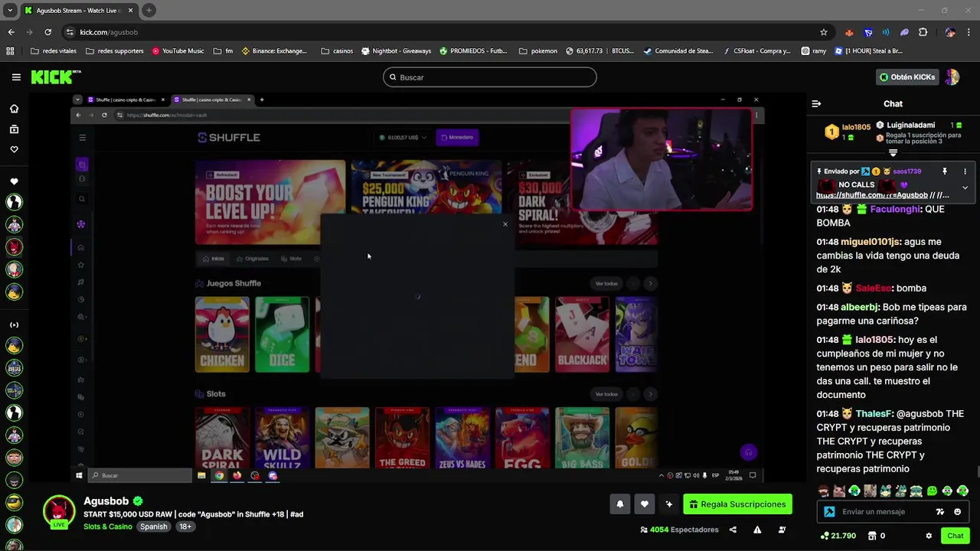980x551 pixels.
Task: Click the KICK logo
Action: pos(55,77)
